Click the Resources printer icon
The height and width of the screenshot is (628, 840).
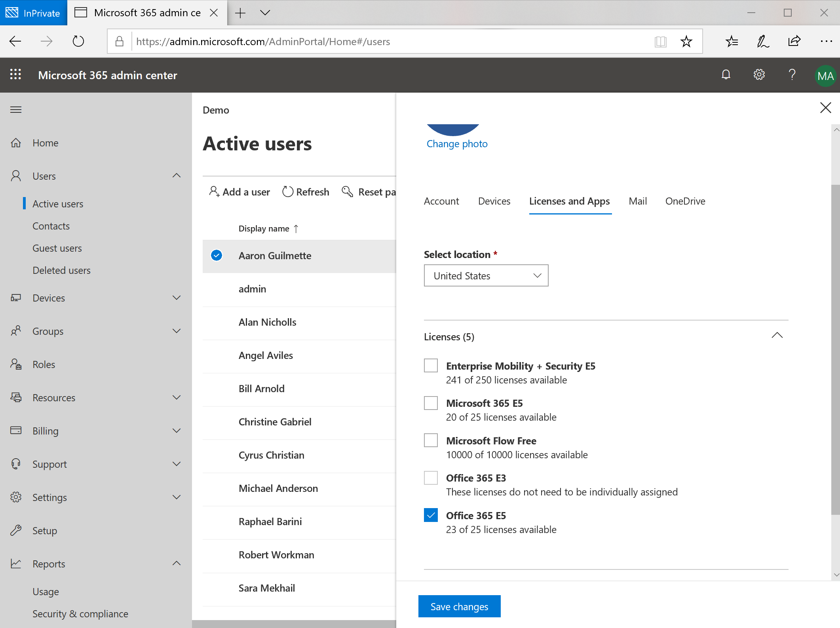(x=16, y=397)
